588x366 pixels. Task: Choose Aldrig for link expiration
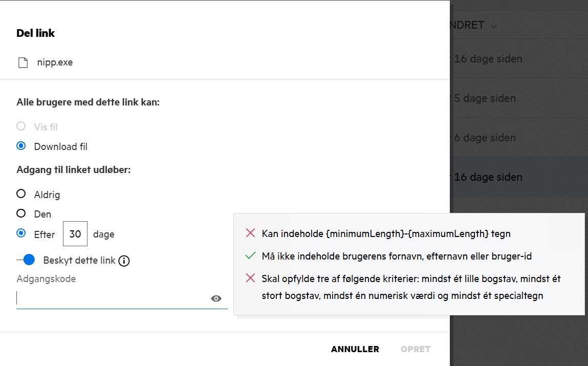[21, 194]
